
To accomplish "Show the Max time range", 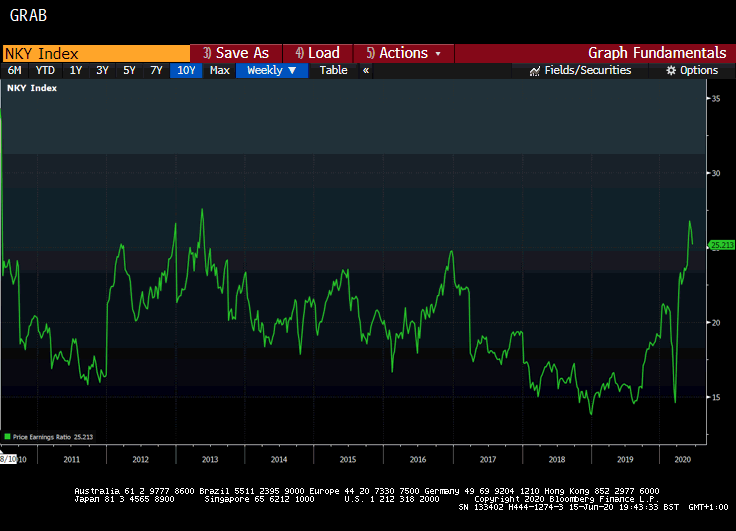I will (220, 70).
